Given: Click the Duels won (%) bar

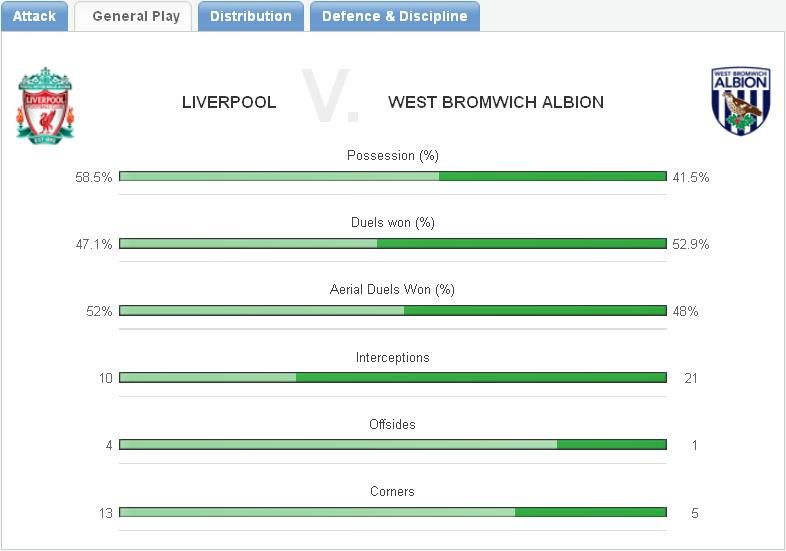Looking at the screenshot, I should pos(392,243).
